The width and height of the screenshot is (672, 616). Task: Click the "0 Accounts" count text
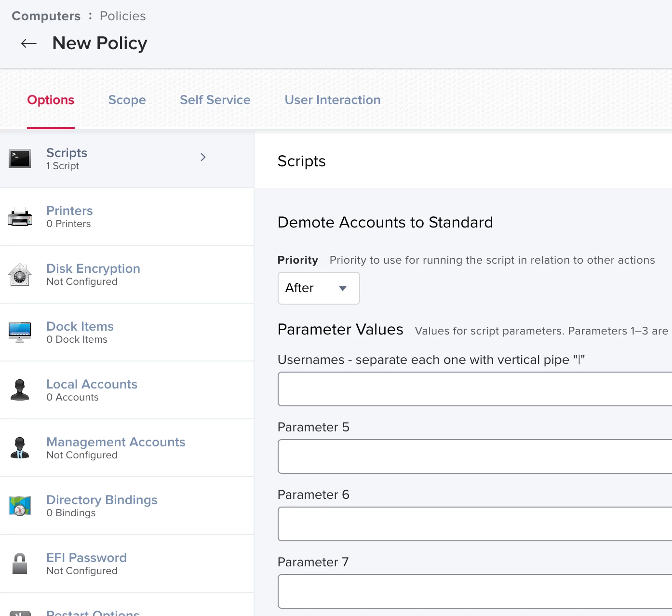pyautogui.click(x=72, y=397)
